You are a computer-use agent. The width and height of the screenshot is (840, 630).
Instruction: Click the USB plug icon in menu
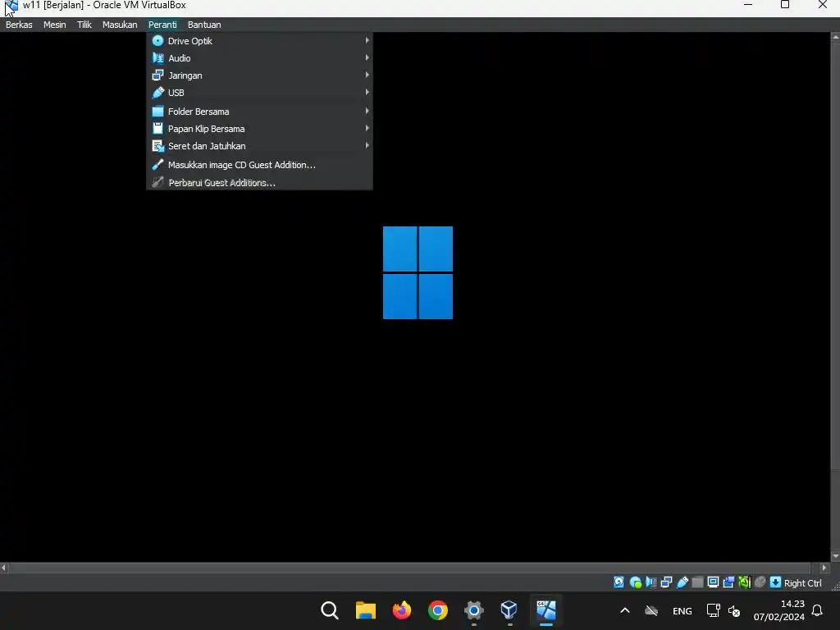(157, 92)
